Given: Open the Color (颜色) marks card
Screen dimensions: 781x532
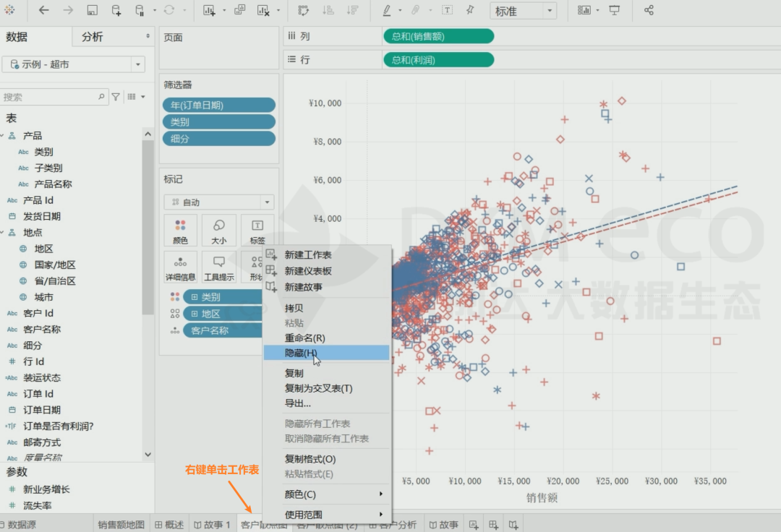Looking at the screenshot, I should (180, 231).
